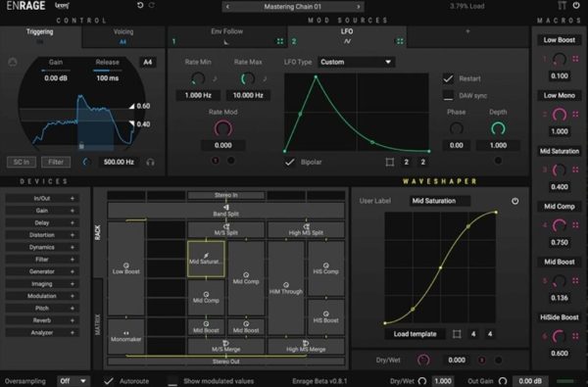Screen dimensions: 588x387
Task: Redo with the redo arrow icon
Action: coord(152,5)
